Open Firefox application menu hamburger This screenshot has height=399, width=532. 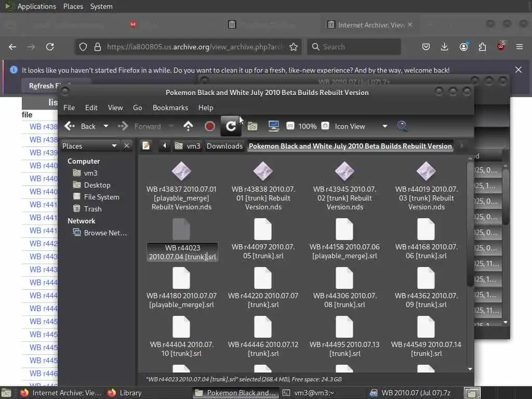(520, 47)
